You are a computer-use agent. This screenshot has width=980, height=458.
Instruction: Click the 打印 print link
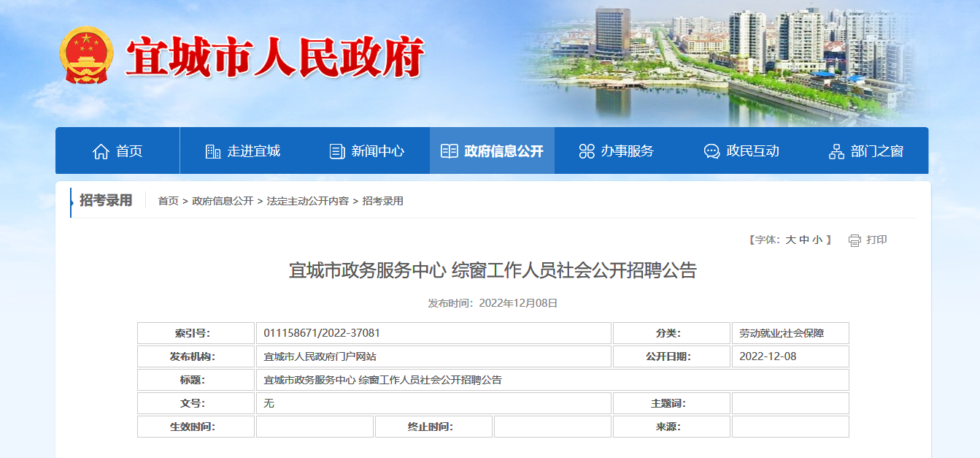pos(876,240)
